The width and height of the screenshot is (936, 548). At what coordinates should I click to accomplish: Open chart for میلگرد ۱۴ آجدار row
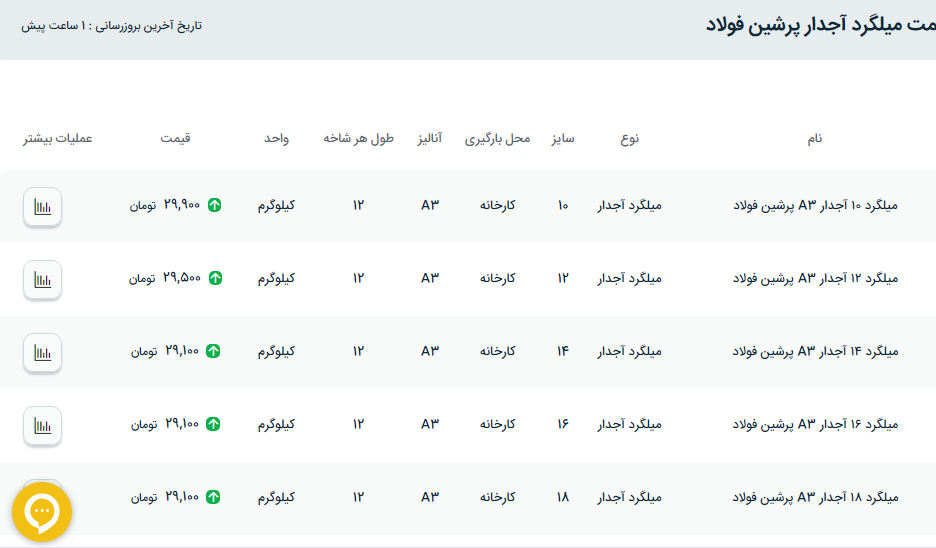pos(42,353)
